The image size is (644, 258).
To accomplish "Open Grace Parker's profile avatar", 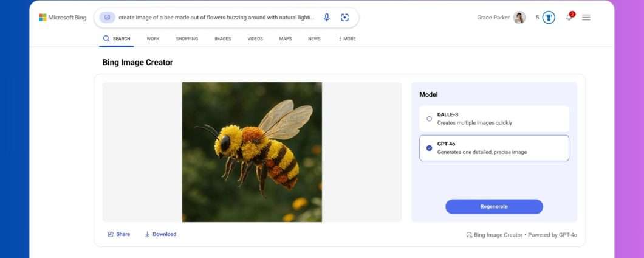I will [519, 18].
